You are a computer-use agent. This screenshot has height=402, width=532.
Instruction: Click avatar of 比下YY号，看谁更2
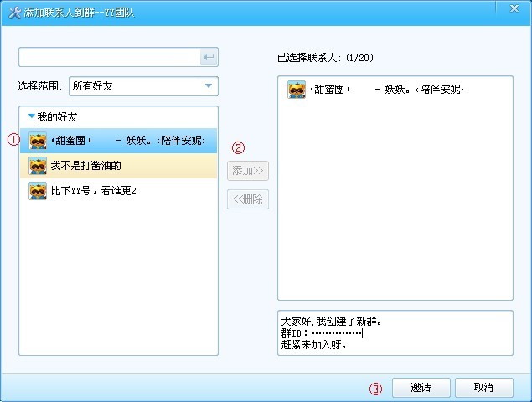coord(38,191)
